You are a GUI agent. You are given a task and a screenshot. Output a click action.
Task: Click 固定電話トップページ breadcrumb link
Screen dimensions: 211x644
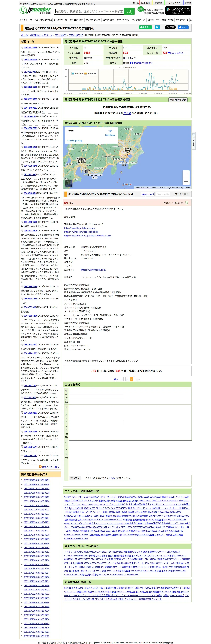coord(41,35)
